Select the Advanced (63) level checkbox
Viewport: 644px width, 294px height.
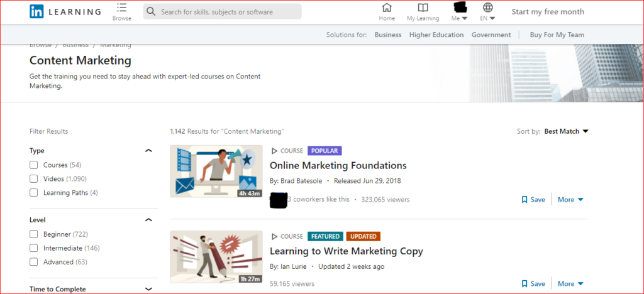(x=34, y=262)
